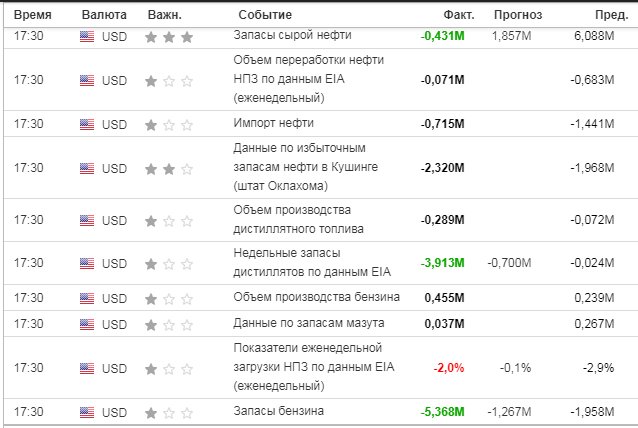
Task: Click the Важн. column header
Action: (x=164, y=15)
